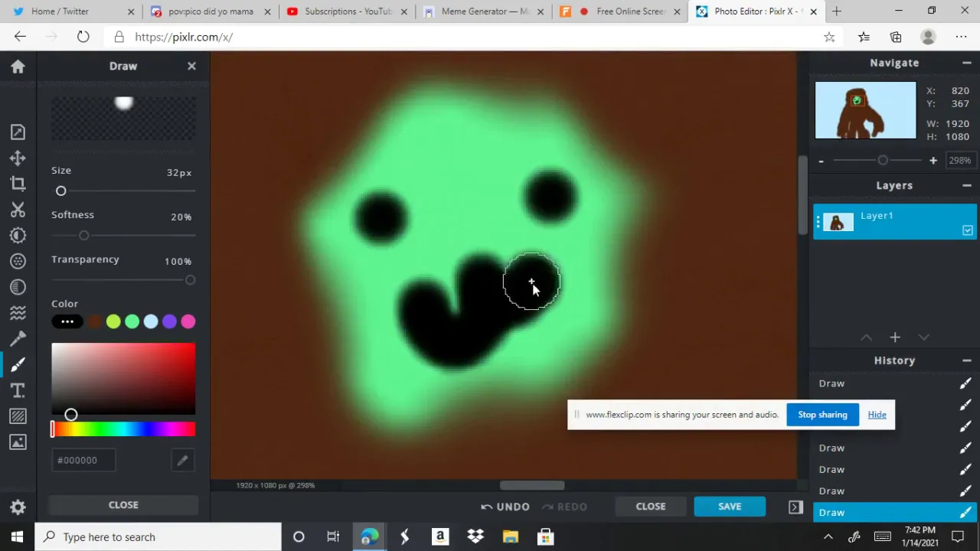
Task: Pick the light blue color swatch
Action: coord(151,321)
